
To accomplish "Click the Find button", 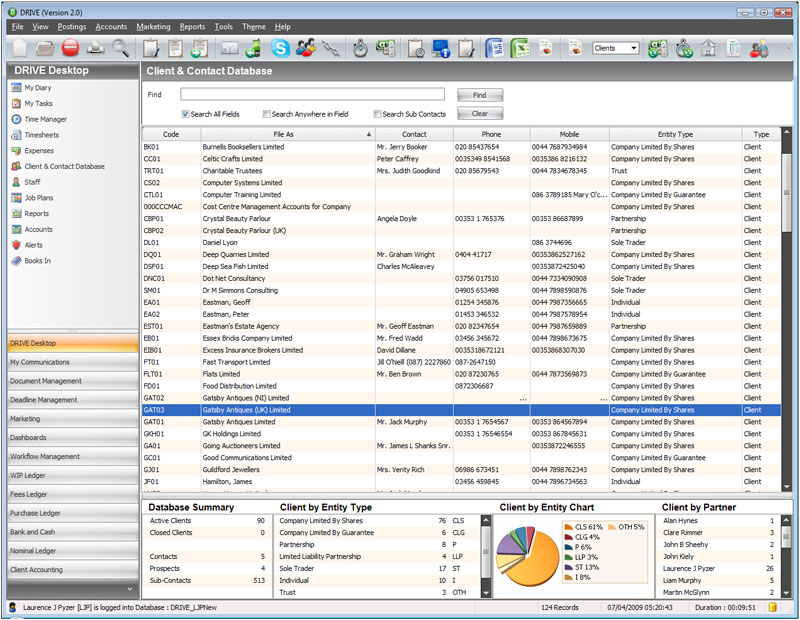I will 480,95.
